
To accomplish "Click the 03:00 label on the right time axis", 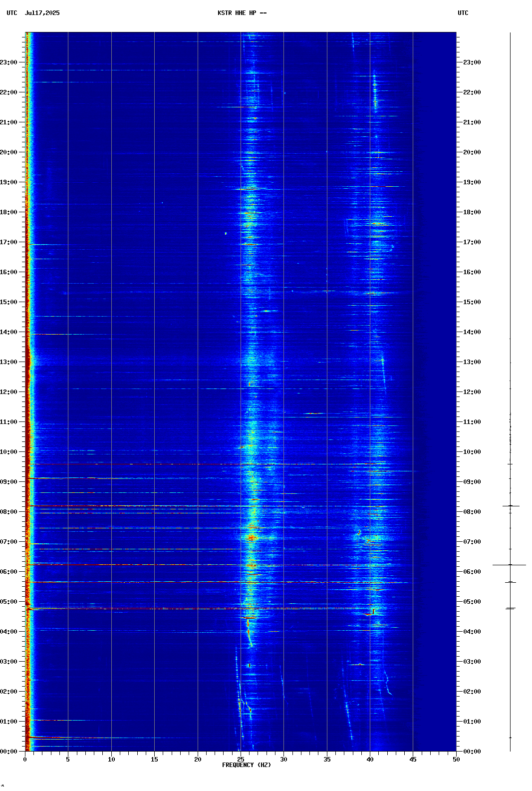I will pyautogui.click(x=472, y=662).
